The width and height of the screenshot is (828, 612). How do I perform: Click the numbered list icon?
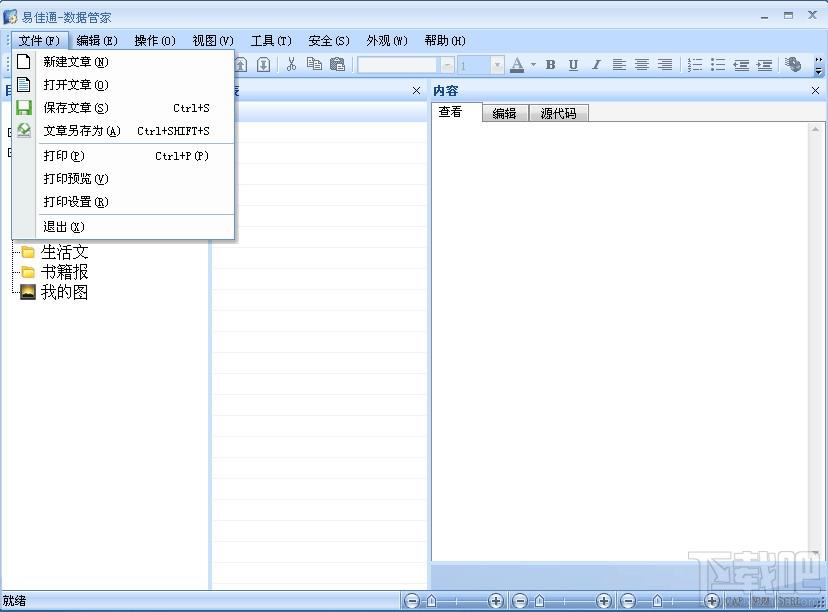[x=695, y=64]
